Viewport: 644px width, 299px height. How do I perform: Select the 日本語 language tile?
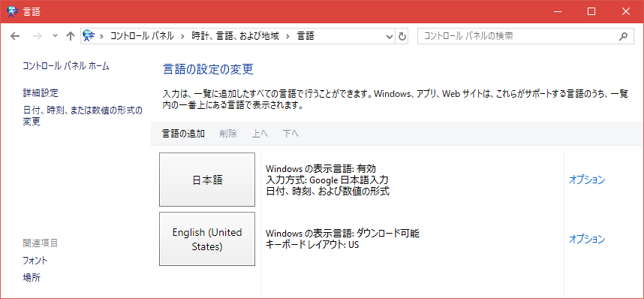207,180
